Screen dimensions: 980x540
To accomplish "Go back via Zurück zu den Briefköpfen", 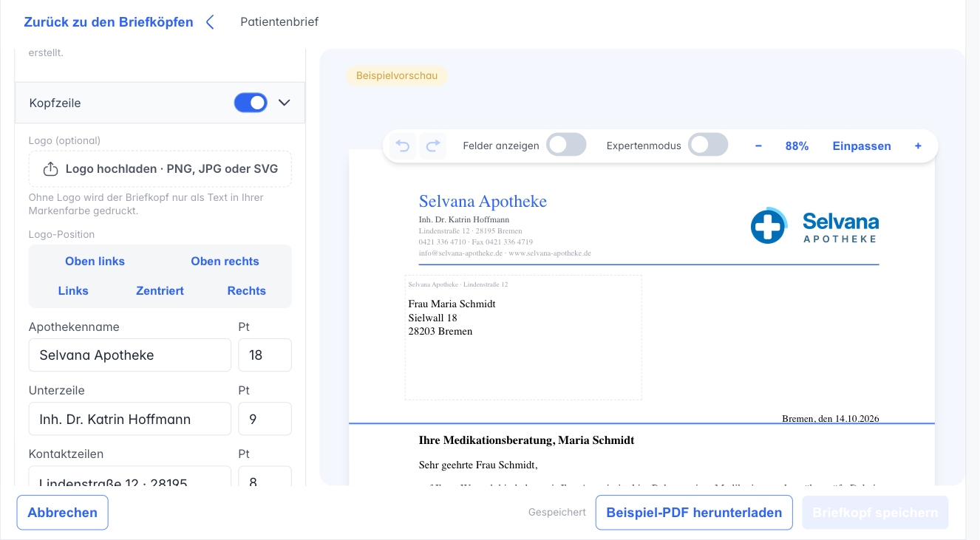I will coord(109,22).
